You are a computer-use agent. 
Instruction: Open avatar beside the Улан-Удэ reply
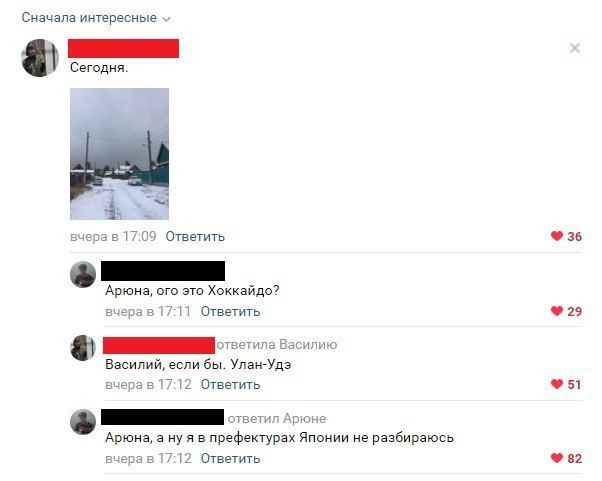point(83,348)
